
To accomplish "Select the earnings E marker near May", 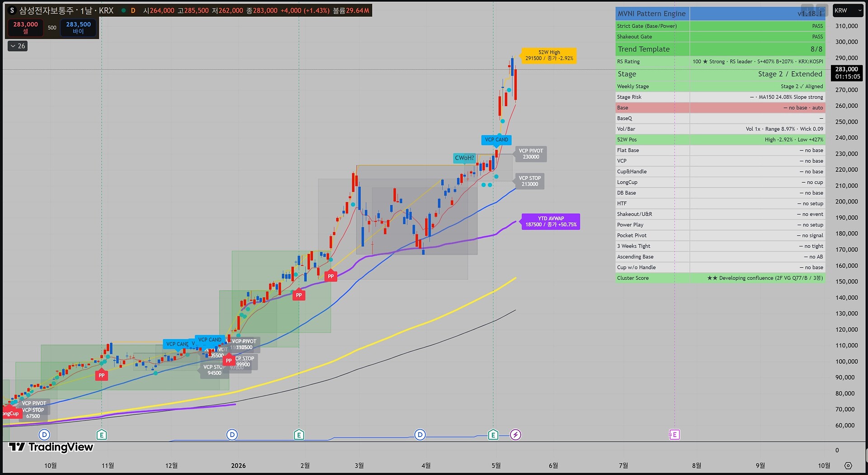I will pyautogui.click(x=493, y=435).
